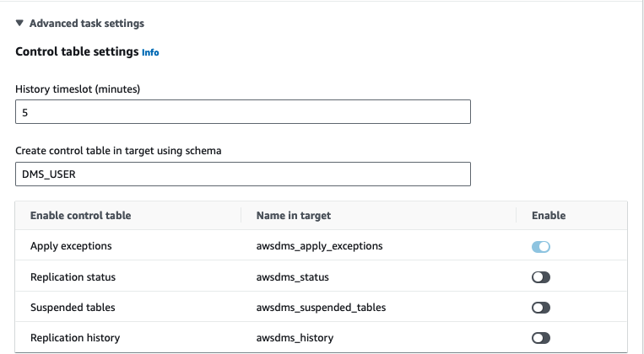The height and width of the screenshot is (354, 644).
Task: Enable the Replication status toggle
Action: (541, 277)
